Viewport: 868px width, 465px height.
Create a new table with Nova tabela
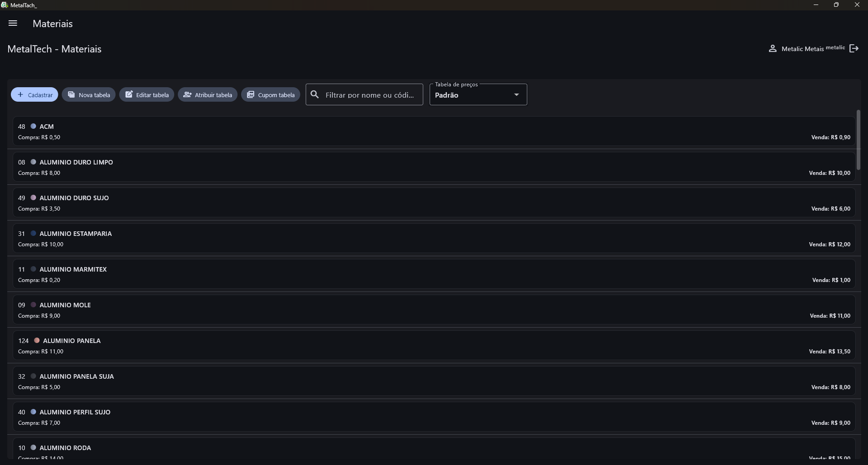coord(89,94)
